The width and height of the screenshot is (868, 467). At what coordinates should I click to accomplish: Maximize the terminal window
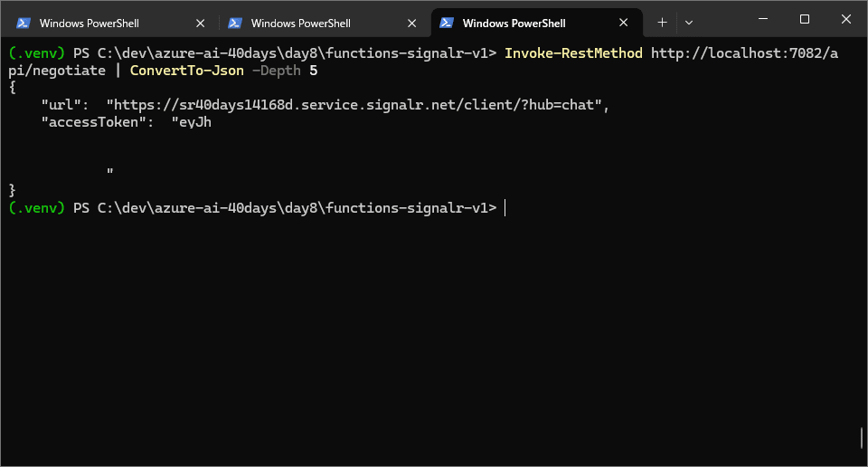tap(805, 19)
